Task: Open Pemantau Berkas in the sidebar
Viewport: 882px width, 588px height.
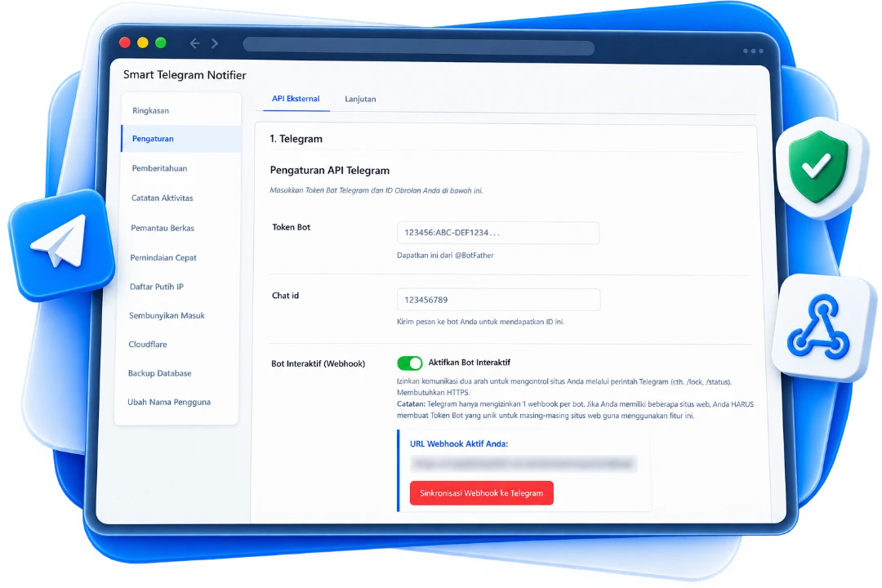Action: [179, 228]
